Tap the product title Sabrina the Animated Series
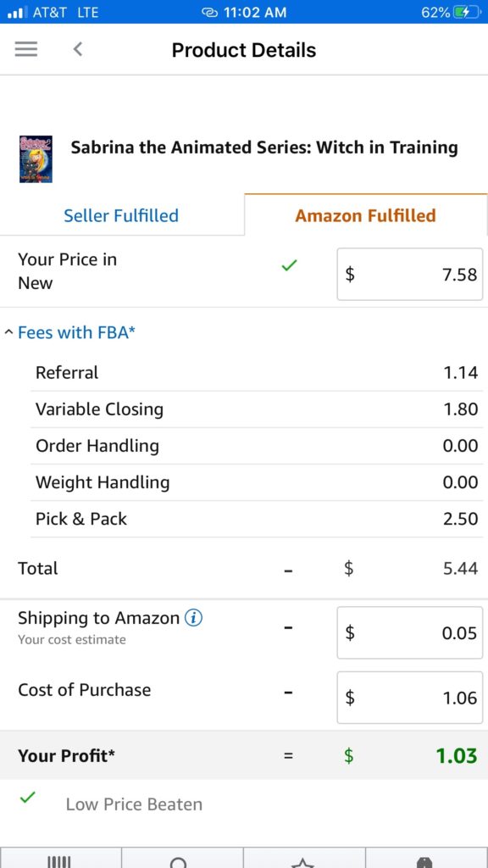Screen dimensions: 488x868 (x=264, y=147)
